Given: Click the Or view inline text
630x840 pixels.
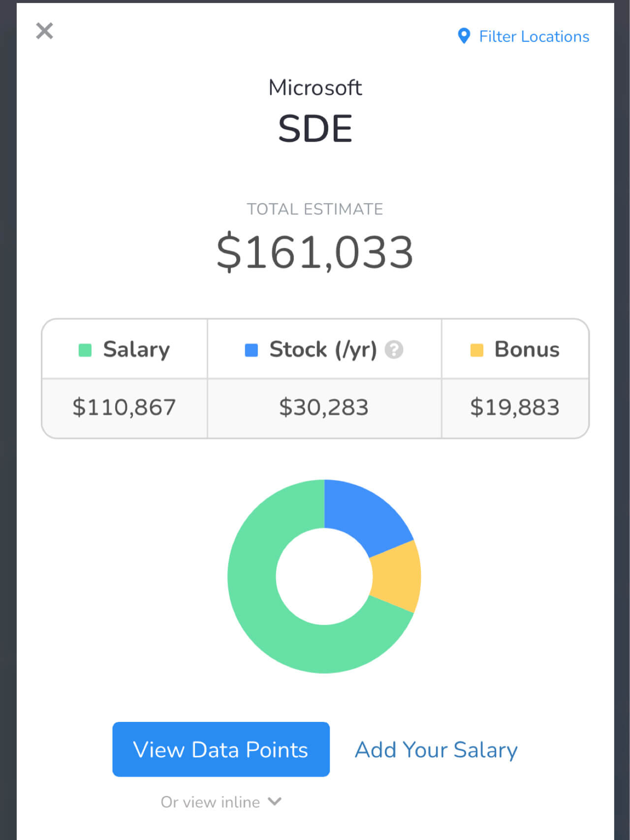Looking at the screenshot, I should point(210,802).
